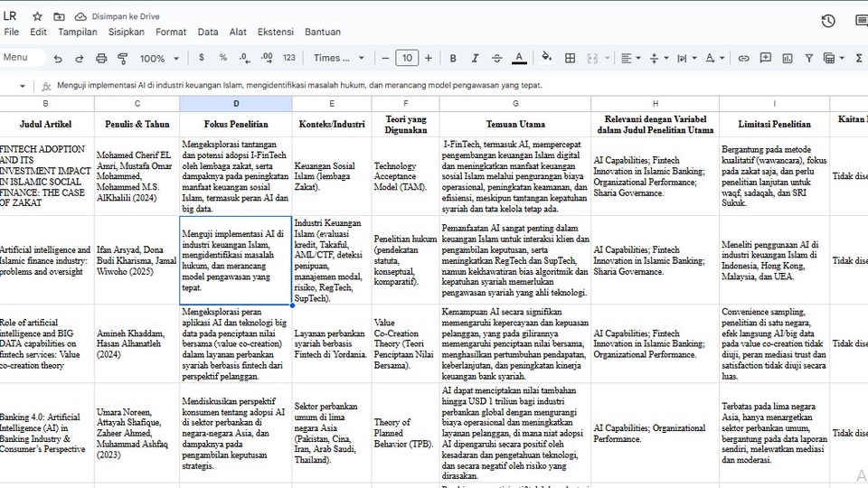868x488 pixels.
Task: Insert a link using the chain icon
Action: click(x=743, y=58)
